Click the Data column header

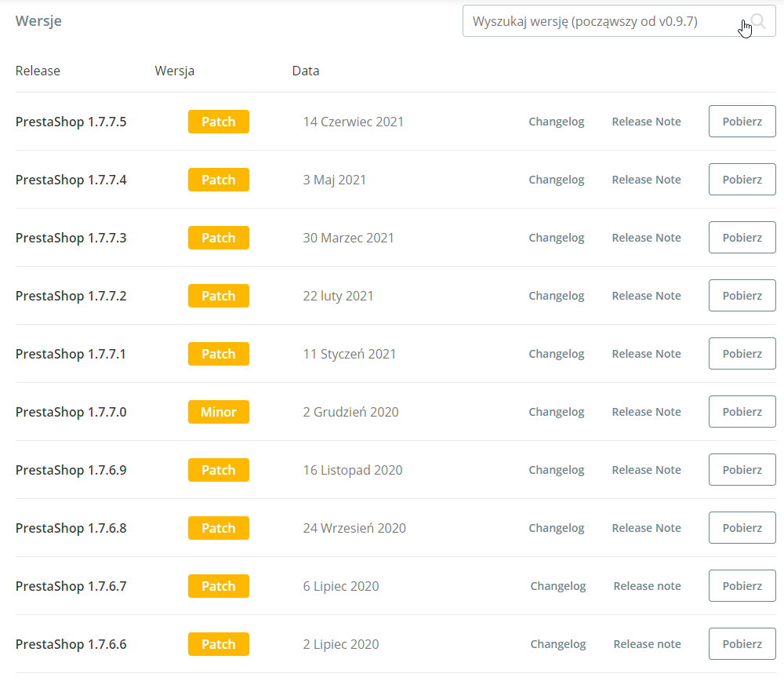305,71
